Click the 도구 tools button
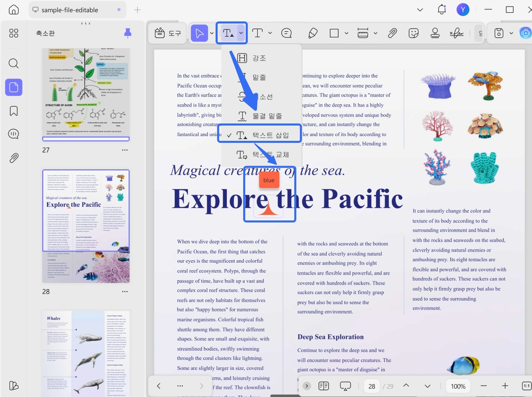 [x=168, y=33]
